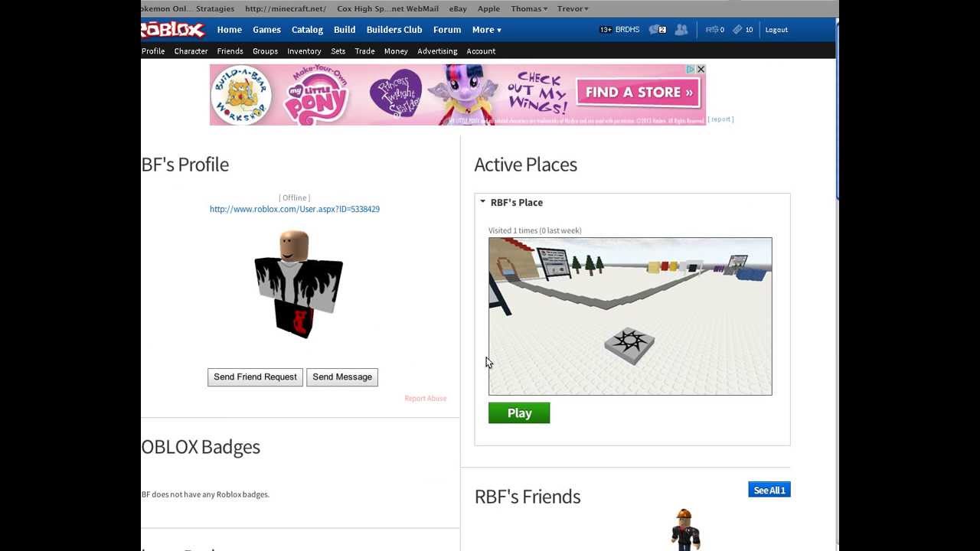This screenshot has height=551, width=980.
Task: Select the Groups submenu item
Action: tap(265, 51)
